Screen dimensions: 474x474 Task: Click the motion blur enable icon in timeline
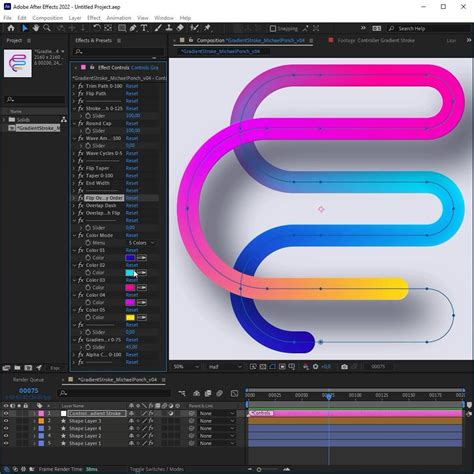(x=219, y=393)
